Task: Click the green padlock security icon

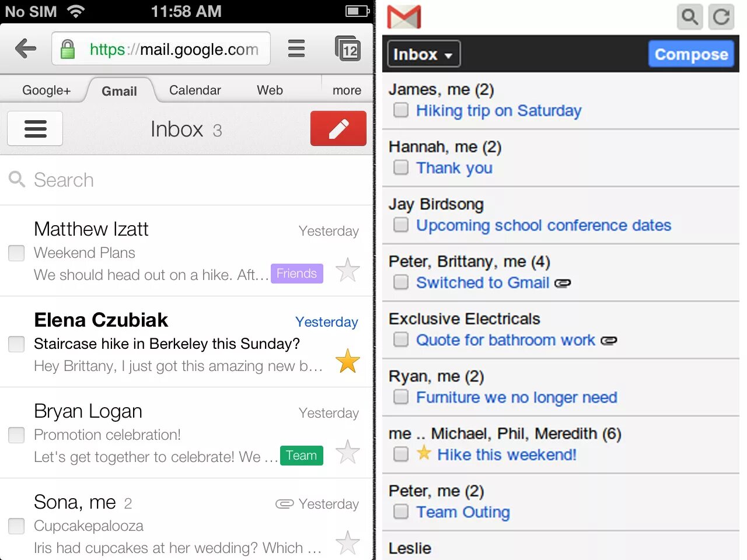Action: click(x=68, y=49)
